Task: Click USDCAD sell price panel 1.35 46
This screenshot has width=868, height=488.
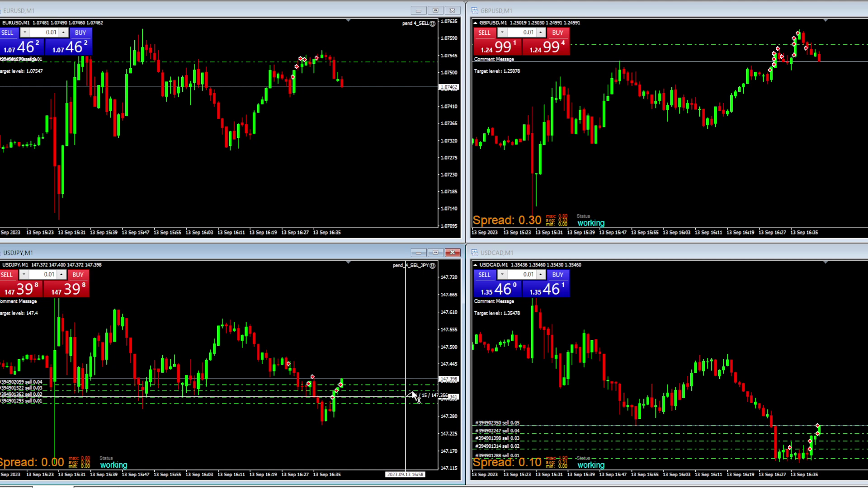Action: tap(498, 289)
